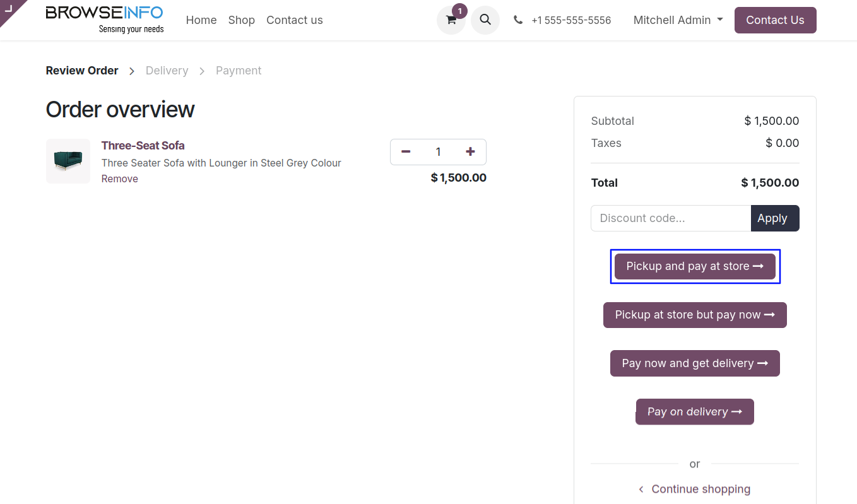Click the plus quantity button

[470, 152]
